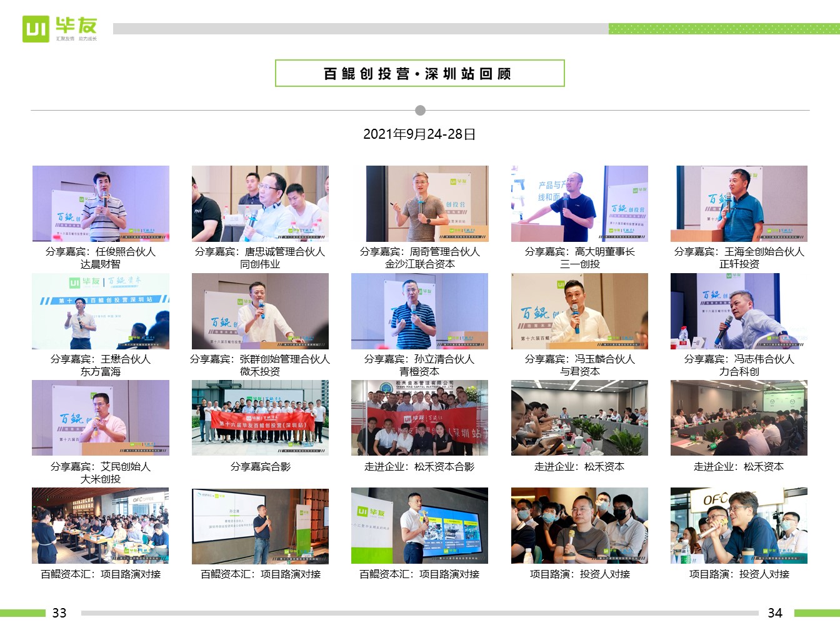840x630 pixels.
Task: Open photo of speaker 王海全 from 正轩投资
Action: (739, 203)
